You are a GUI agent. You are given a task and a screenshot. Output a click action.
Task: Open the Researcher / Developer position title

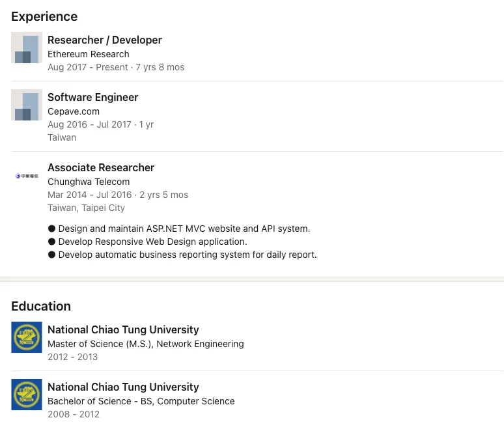coord(104,40)
